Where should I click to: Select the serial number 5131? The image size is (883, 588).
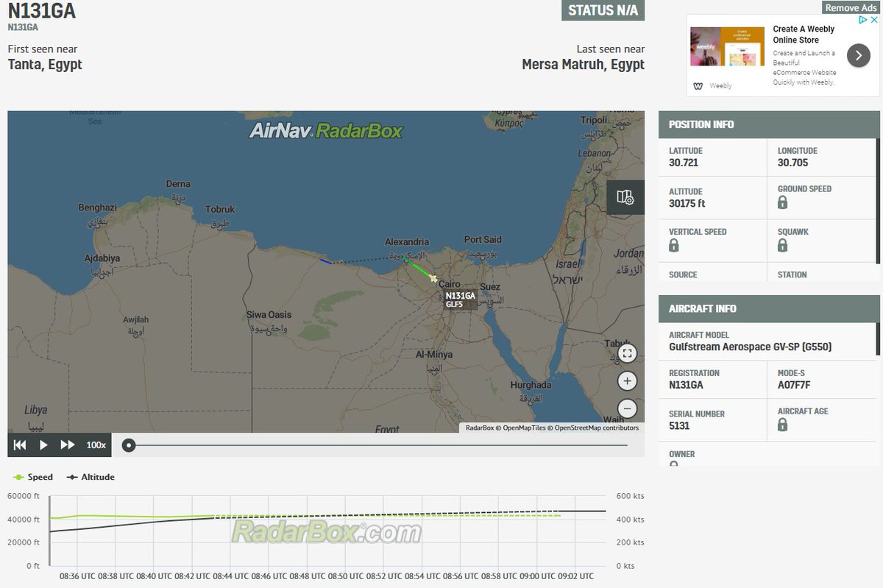[679, 425]
